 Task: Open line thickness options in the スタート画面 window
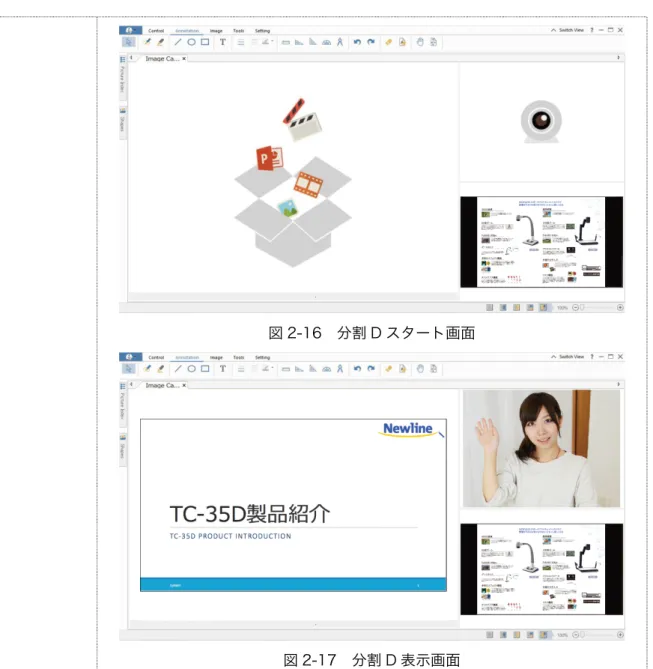click(241, 42)
